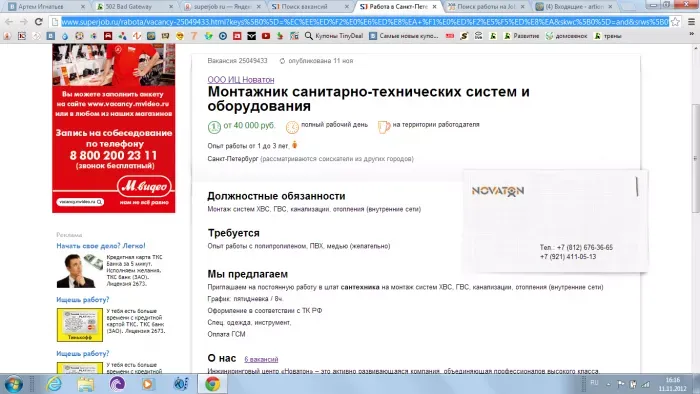Open the Windows Start menu orb
This screenshot has width=700, height=394.
coord(13,384)
